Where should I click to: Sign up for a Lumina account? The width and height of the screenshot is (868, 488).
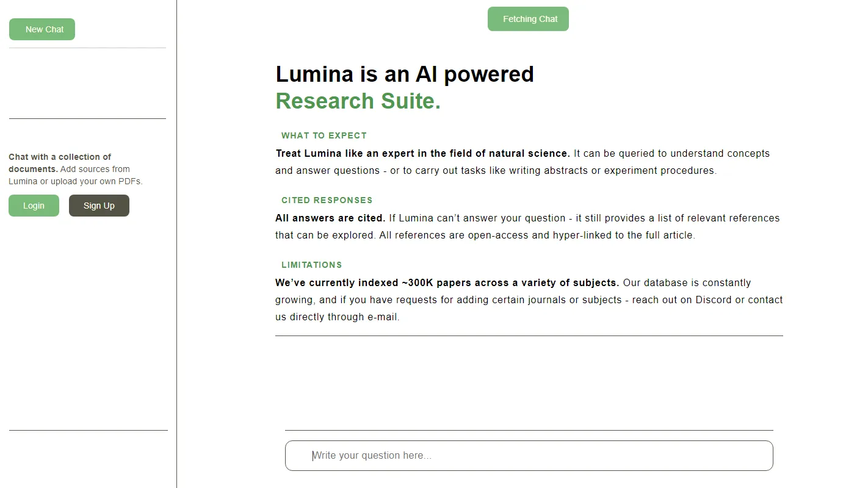point(99,206)
